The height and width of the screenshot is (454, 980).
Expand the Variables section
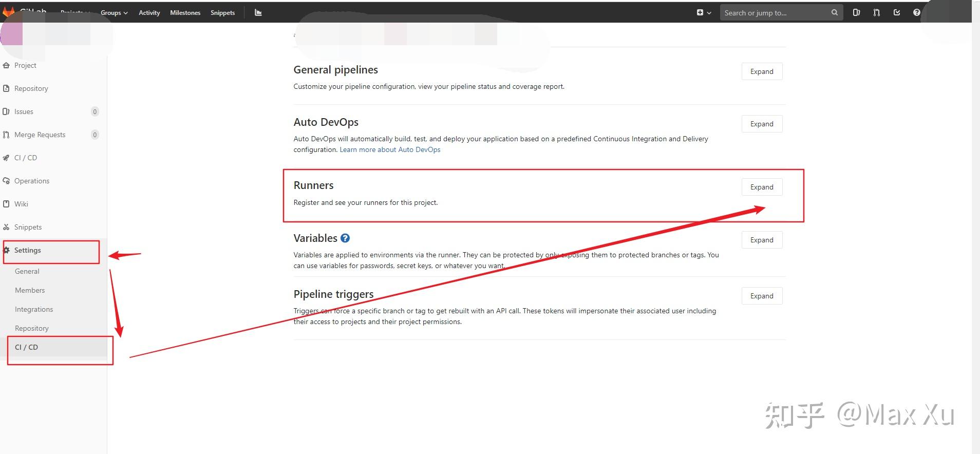coord(762,240)
